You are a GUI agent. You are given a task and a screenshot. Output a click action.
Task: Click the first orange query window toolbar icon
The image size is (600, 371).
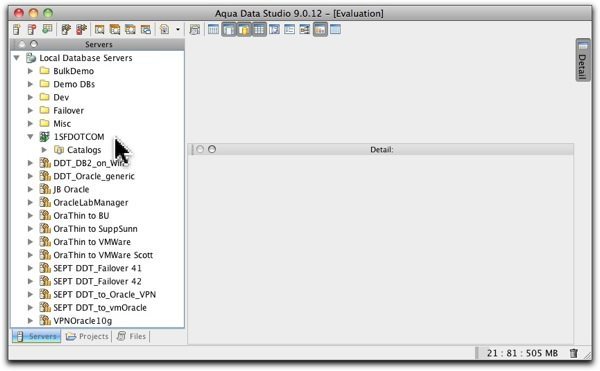99,29
